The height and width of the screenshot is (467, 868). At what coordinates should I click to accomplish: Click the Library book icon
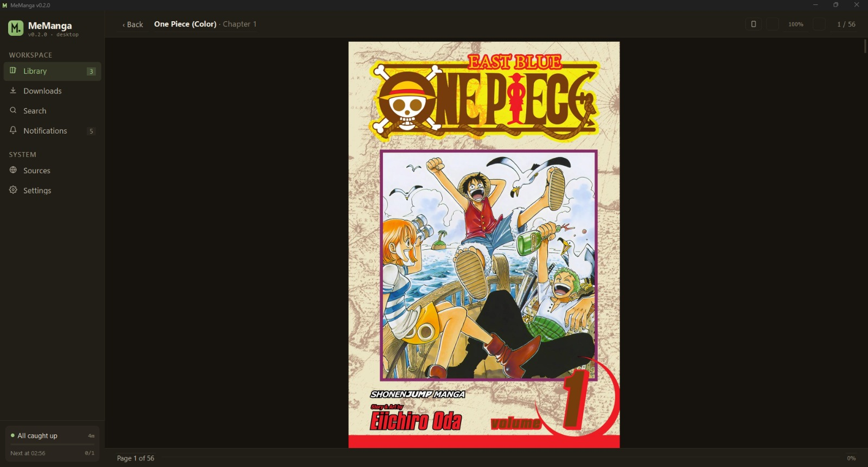coord(13,71)
